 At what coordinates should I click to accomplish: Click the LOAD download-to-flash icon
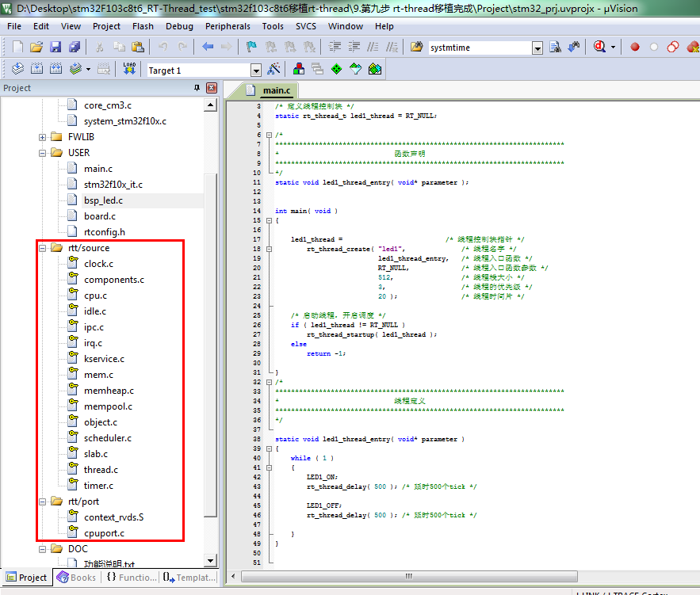(x=129, y=70)
